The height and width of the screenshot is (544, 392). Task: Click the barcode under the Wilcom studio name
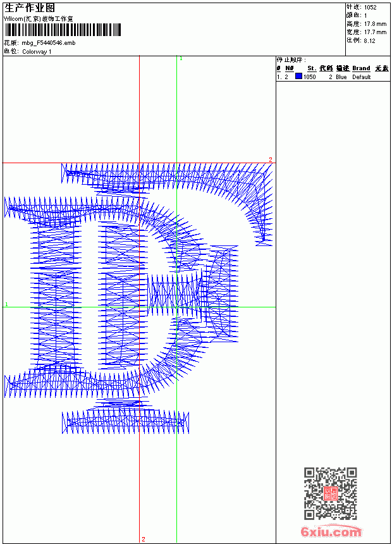[63, 30]
